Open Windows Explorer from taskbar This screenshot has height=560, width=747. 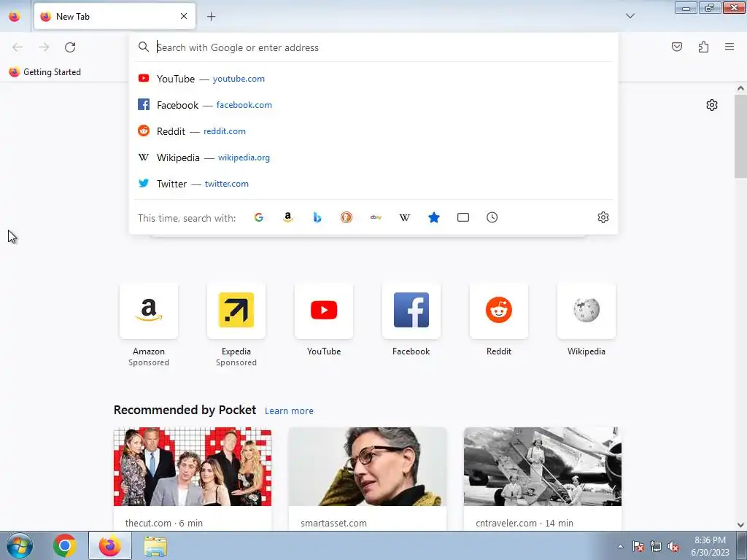coord(155,545)
